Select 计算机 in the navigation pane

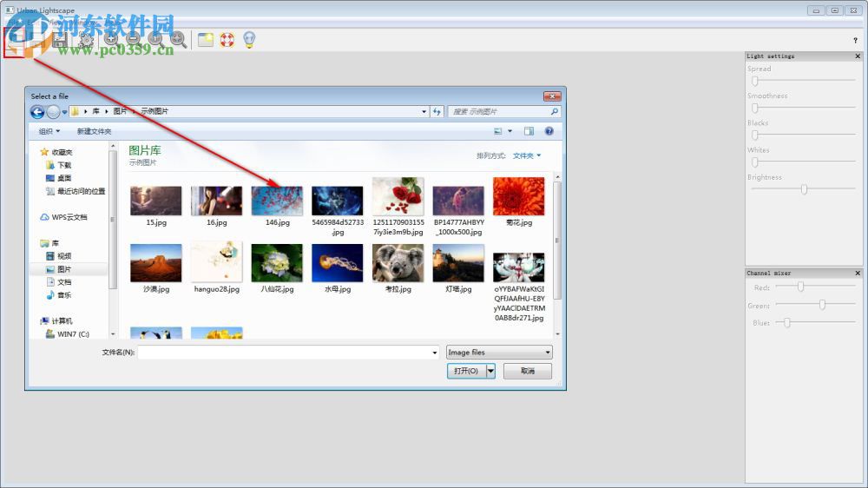click(x=62, y=321)
